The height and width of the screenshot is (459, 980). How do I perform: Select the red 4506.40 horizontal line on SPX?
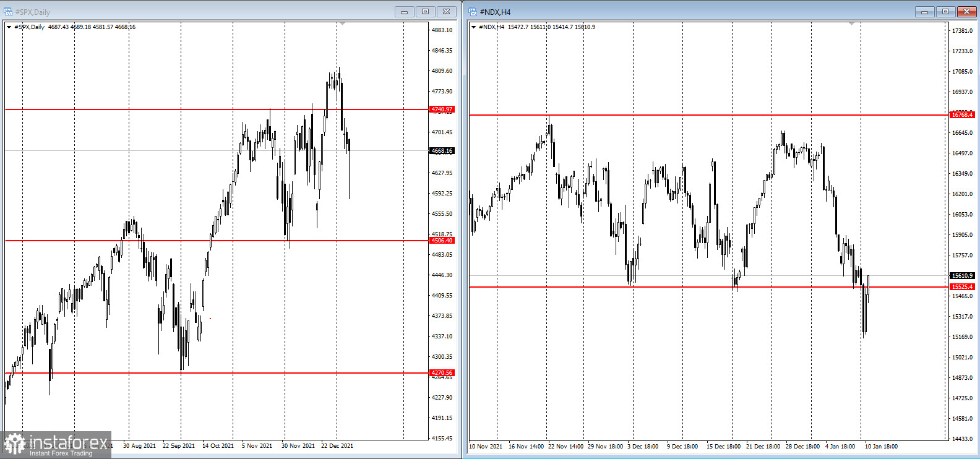[217, 241]
